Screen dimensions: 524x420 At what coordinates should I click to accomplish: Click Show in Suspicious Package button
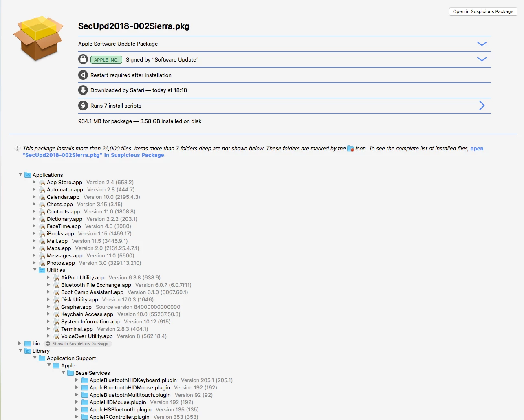pos(77,344)
